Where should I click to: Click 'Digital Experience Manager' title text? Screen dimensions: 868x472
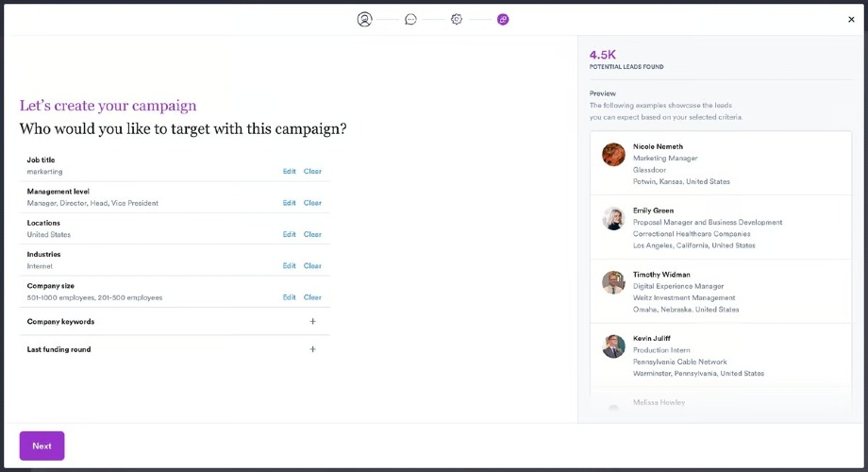(x=678, y=286)
